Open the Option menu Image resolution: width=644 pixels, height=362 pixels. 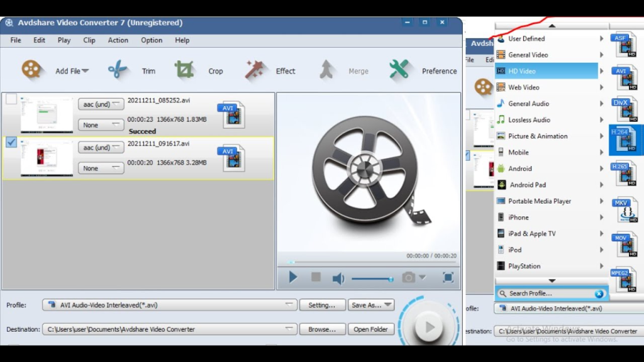click(x=151, y=40)
